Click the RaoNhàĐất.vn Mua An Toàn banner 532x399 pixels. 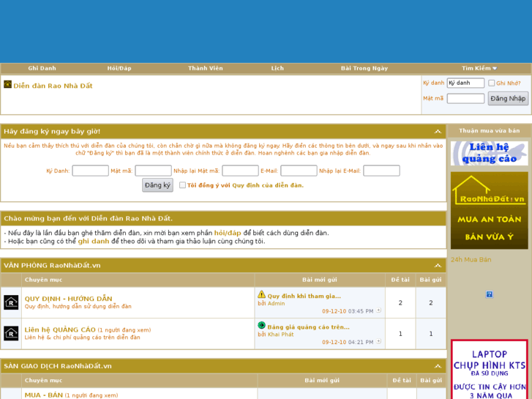point(490,211)
